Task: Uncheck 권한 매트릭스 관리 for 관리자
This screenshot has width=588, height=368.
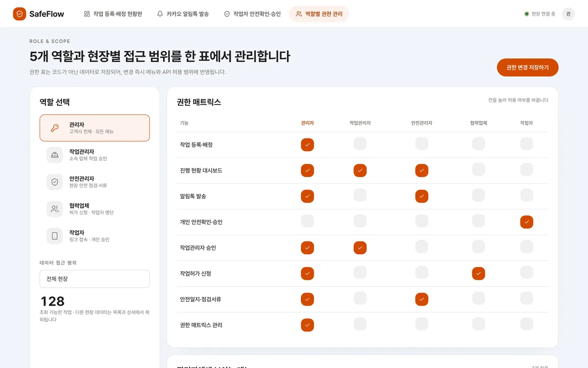Action: coord(307,325)
